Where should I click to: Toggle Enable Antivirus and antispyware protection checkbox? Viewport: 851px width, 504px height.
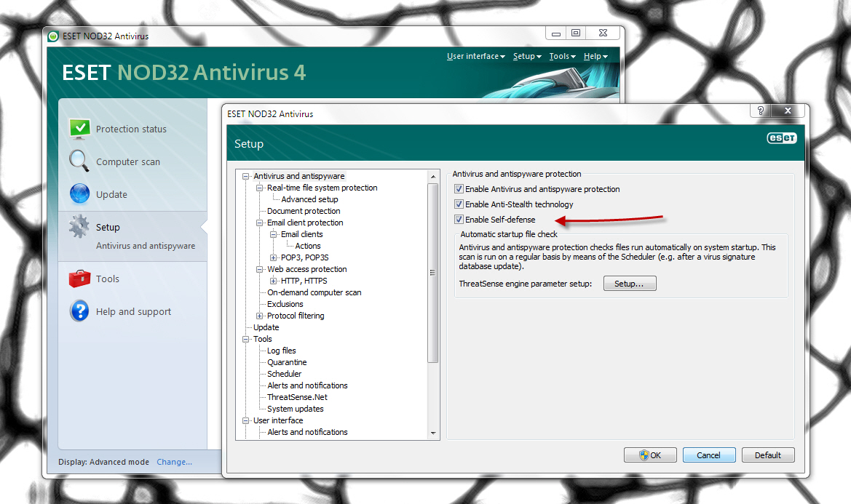click(x=459, y=189)
